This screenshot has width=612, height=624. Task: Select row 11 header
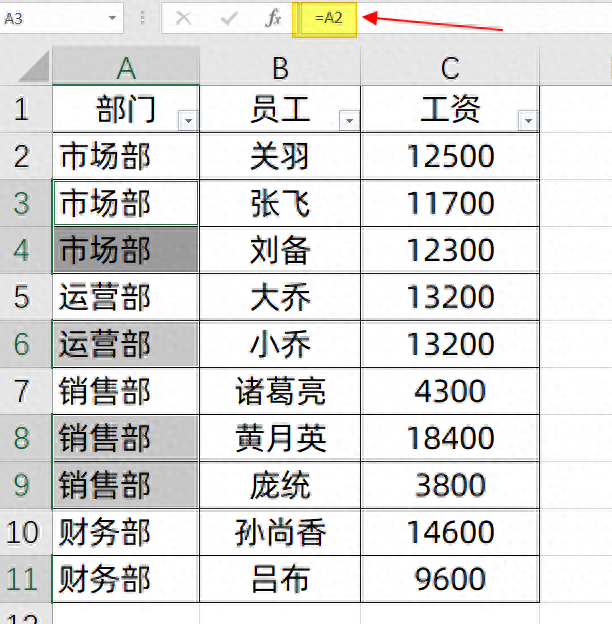pyautogui.click(x=25, y=579)
